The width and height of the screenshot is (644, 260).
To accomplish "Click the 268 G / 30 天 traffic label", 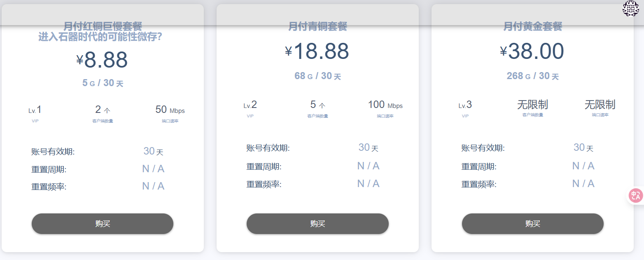I will pos(533,76).
